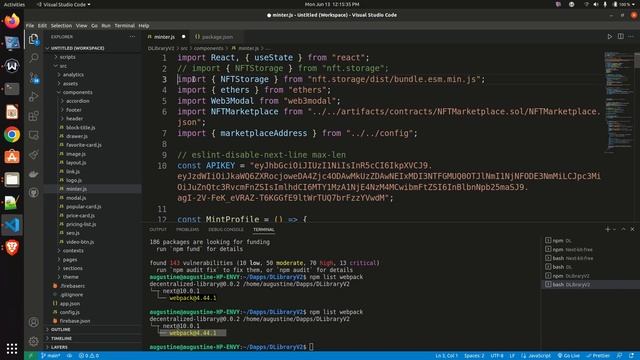Viewport: 640px width, 360px height.
Task: Launch Firefox from the Ubuntu dock
Action: [12, 21]
